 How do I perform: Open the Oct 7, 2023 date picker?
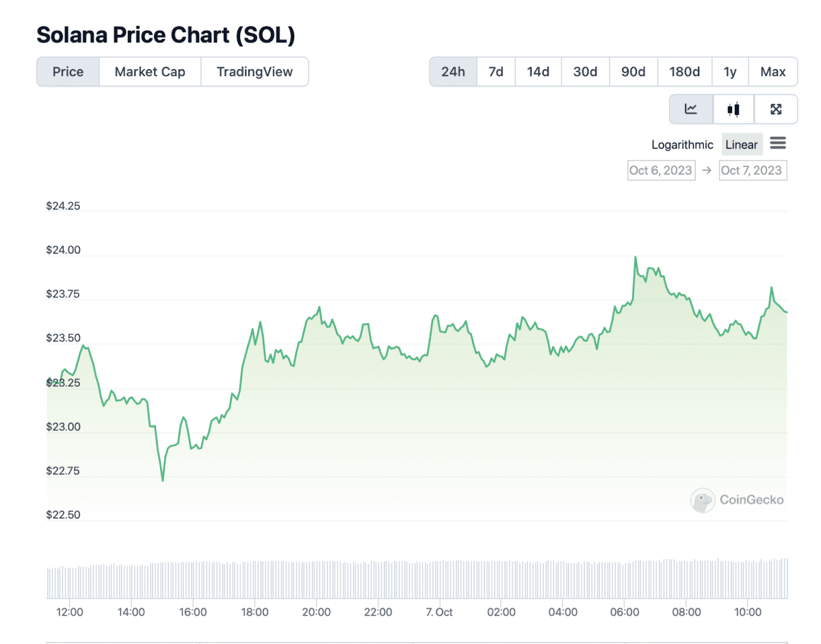pos(753,170)
